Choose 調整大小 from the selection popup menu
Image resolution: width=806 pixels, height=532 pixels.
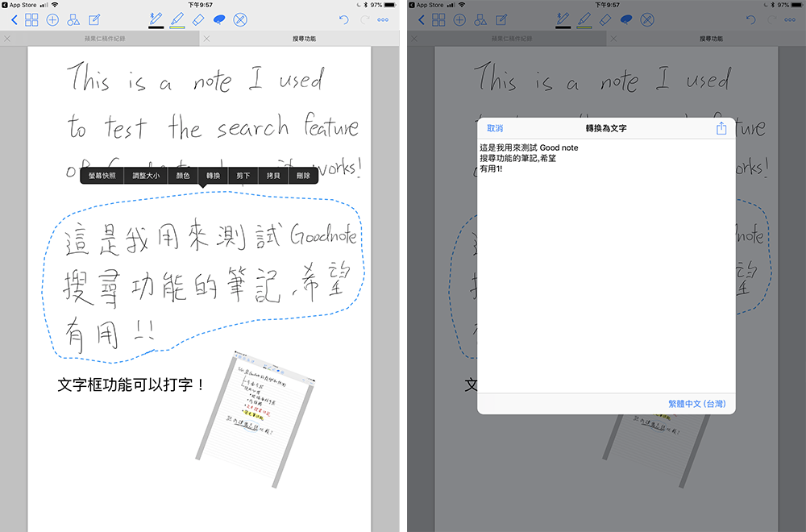146,175
